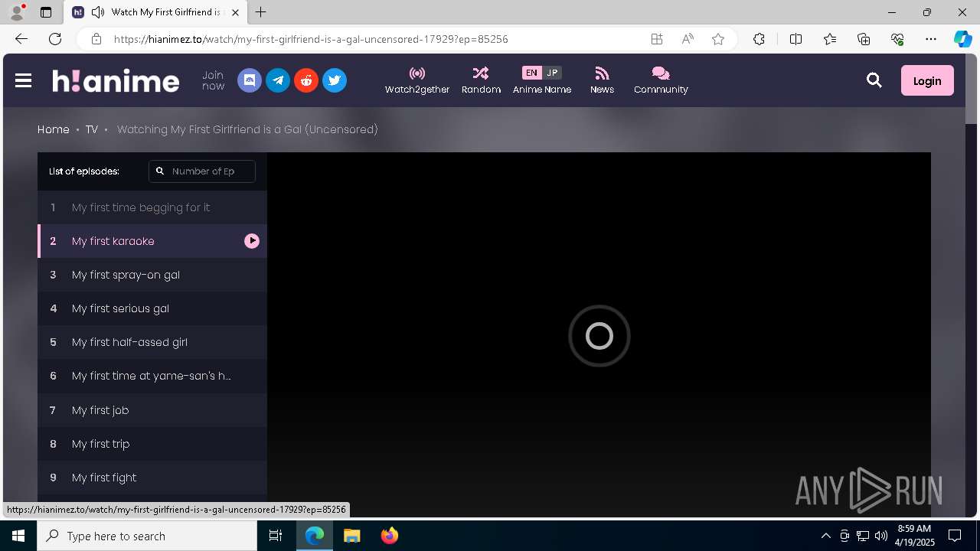Image resolution: width=980 pixels, height=551 pixels.
Task: Click play icon on My first karaoke
Action: [252, 241]
